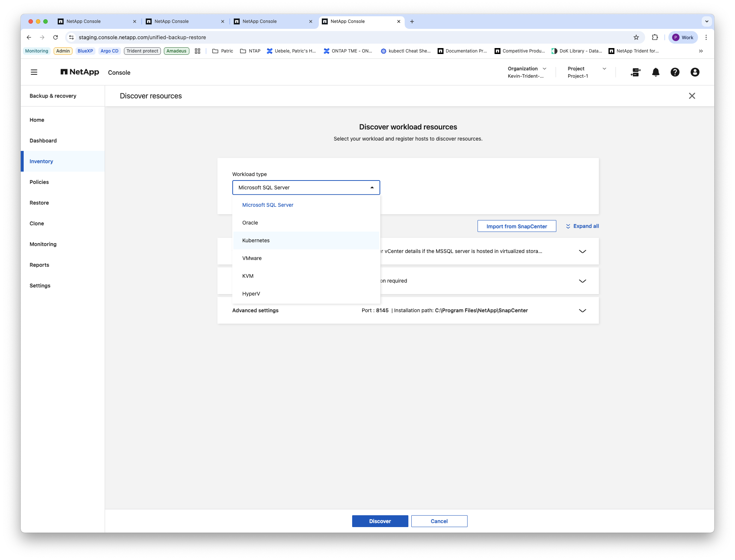Open the Monitoring tab group
The height and width of the screenshot is (560, 735).
pos(37,51)
